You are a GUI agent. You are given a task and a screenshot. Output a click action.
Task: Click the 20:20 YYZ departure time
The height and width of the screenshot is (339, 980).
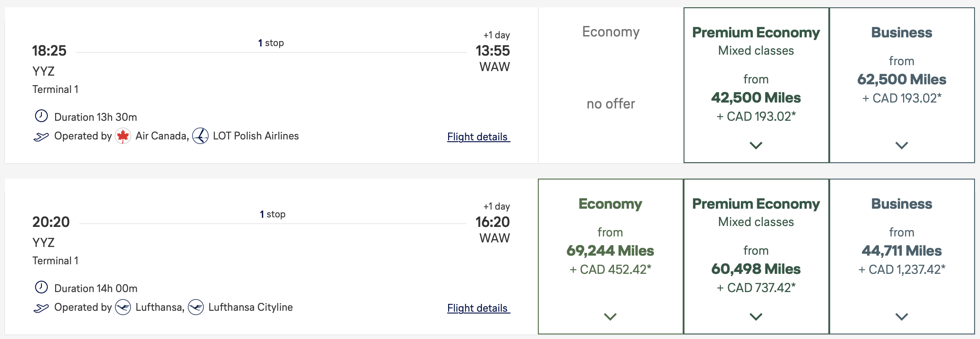tap(51, 222)
